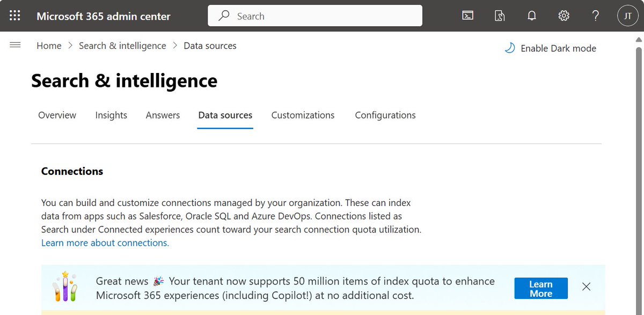The image size is (644, 315).
Task: Open Search & intelligence breadcrumb
Action: coord(122,46)
